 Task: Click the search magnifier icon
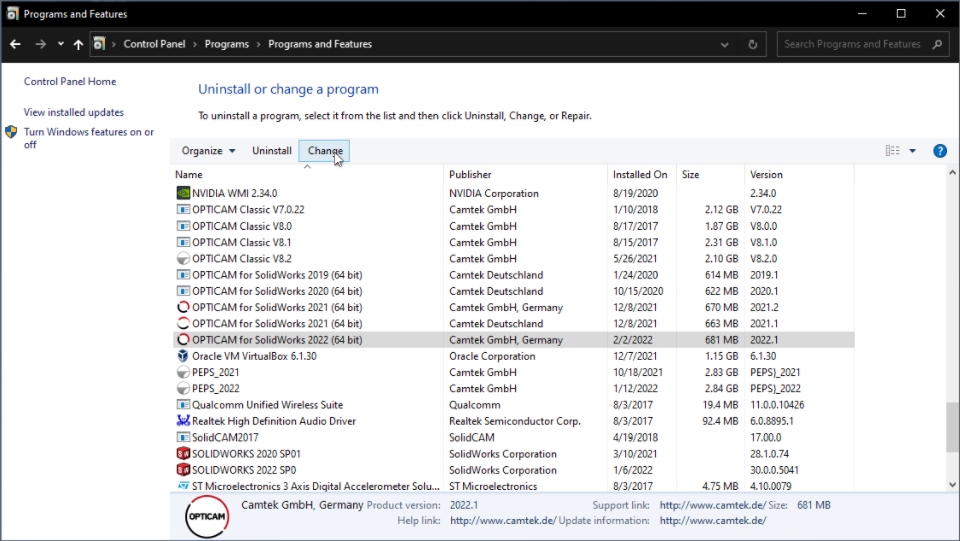coord(937,44)
